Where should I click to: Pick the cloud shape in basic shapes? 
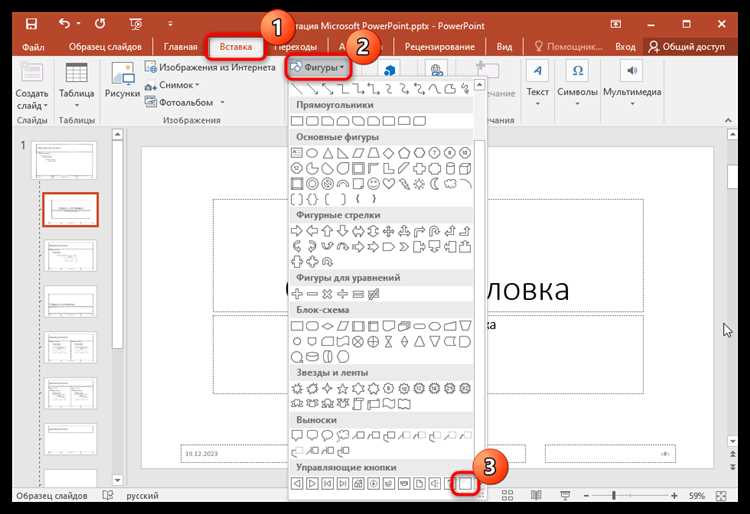pyautogui.click(x=450, y=184)
